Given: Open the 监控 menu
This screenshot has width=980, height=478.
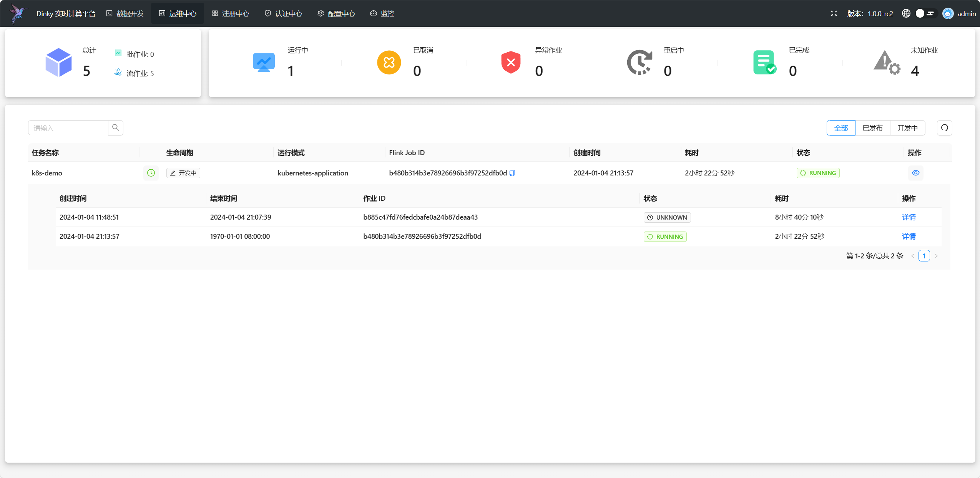Looking at the screenshot, I should tap(382, 13).
